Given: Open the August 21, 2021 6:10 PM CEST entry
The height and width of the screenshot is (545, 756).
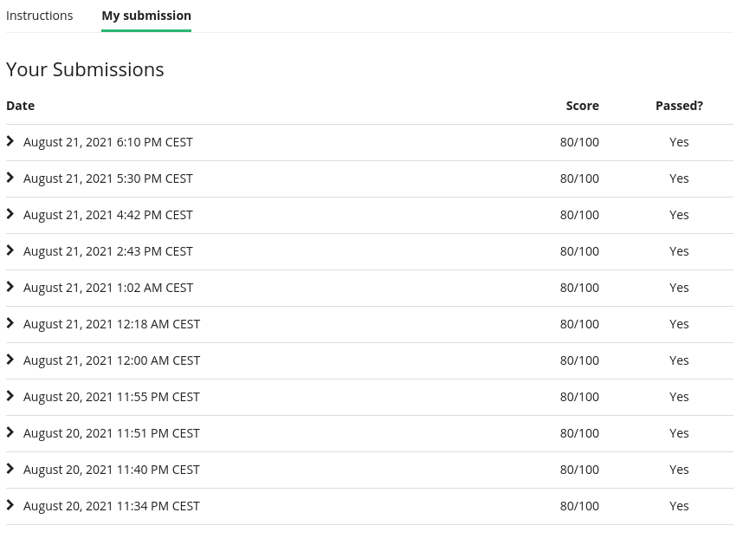Looking at the screenshot, I should 370,142.
